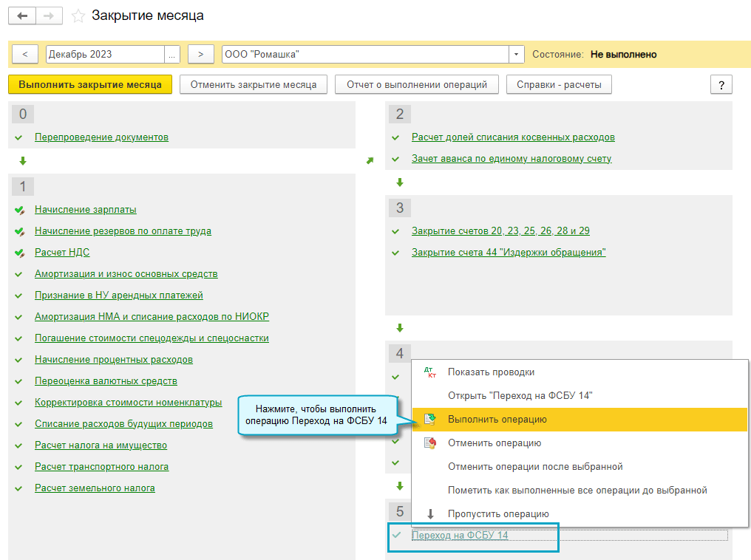Add page to favorites with star icon
Screen dimensions: 751x560
pyautogui.click(x=78, y=16)
